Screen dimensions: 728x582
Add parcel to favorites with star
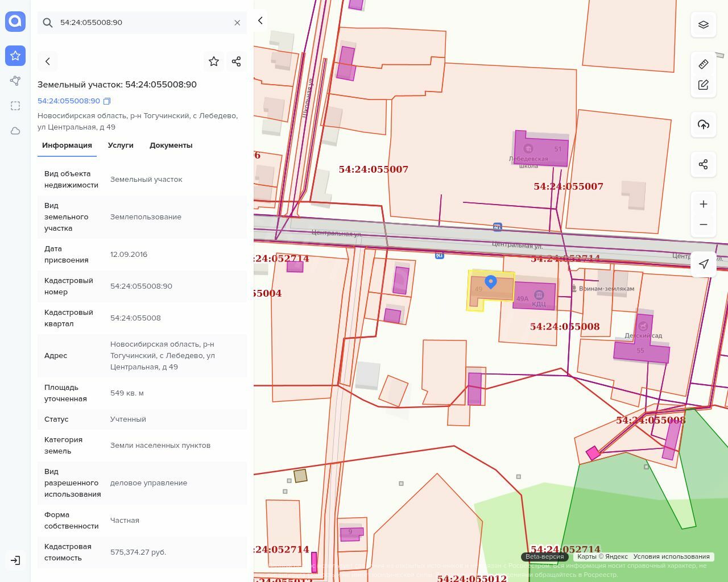[x=214, y=61]
